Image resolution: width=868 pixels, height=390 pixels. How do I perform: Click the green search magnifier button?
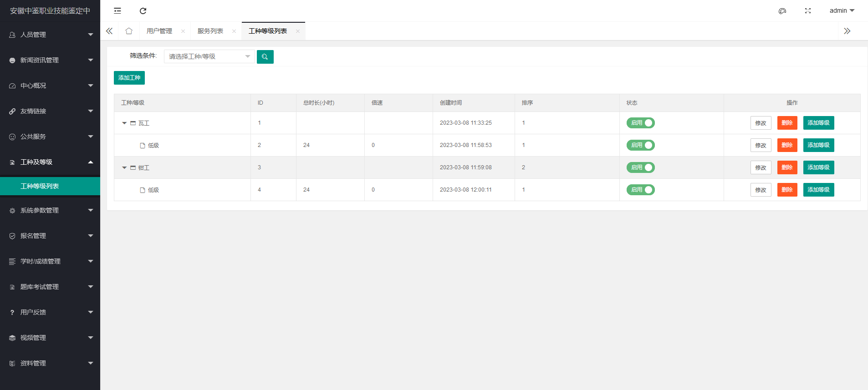tap(265, 57)
